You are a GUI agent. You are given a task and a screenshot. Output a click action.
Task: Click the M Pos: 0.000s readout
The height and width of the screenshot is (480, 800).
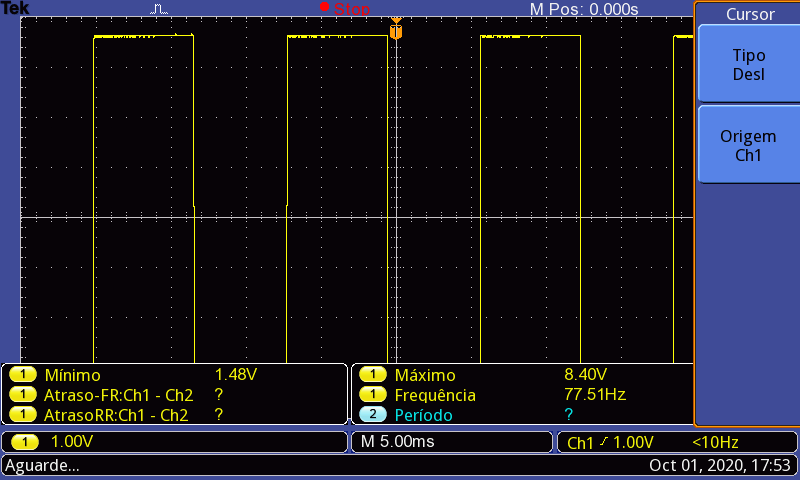click(584, 9)
